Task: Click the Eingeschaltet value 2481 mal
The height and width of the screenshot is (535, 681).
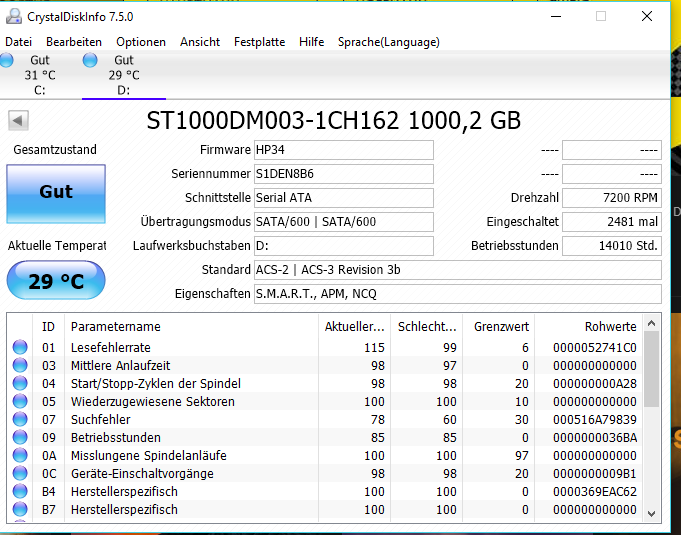Action: click(x=612, y=221)
